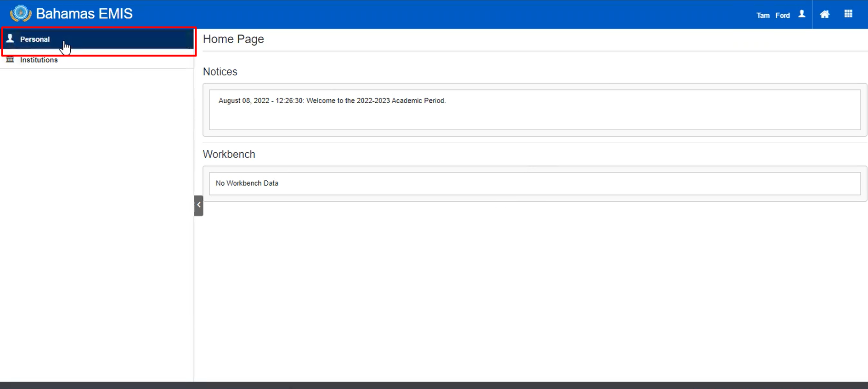Click the Institutions building icon
The image size is (868, 389).
(10, 60)
